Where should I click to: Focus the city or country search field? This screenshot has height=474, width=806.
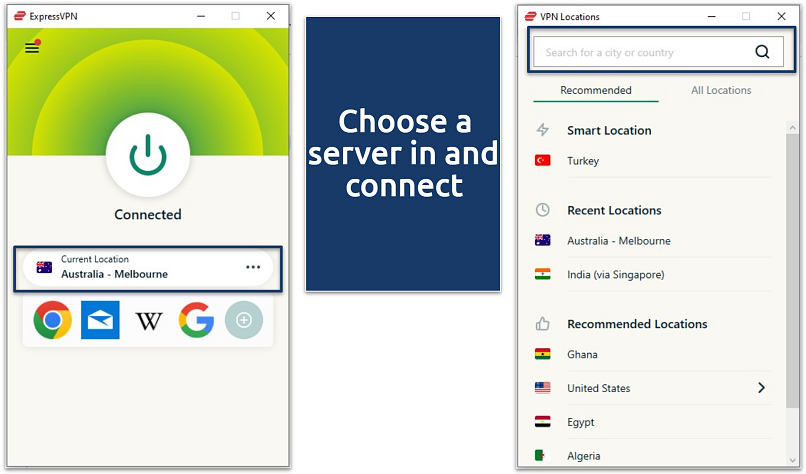click(x=640, y=53)
